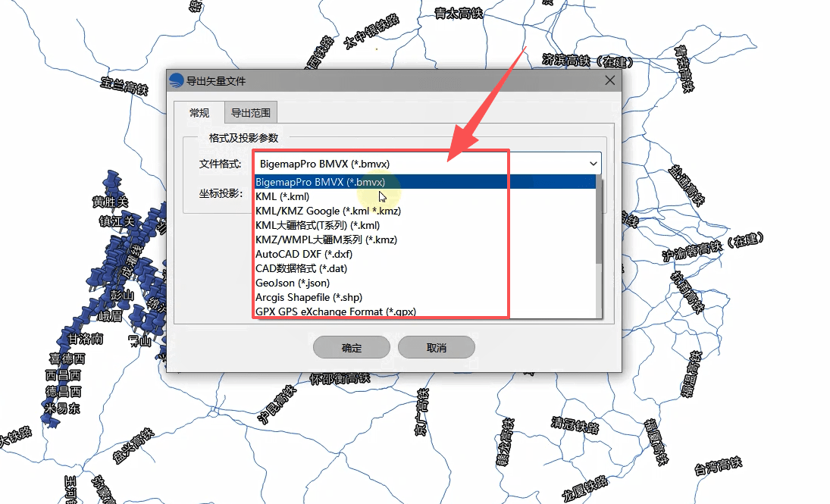Choose GPX GPS eXchange Format (*.gpx)
830x504 pixels.
tap(425, 311)
